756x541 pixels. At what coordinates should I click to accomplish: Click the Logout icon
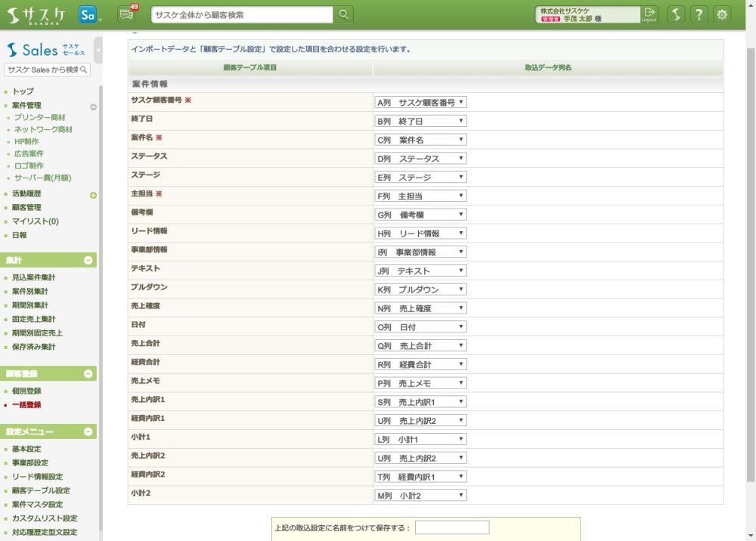click(x=649, y=14)
